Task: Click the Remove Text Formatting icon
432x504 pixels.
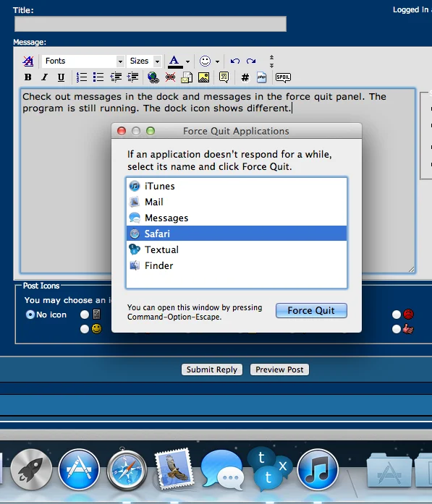Action: coord(28,61)
